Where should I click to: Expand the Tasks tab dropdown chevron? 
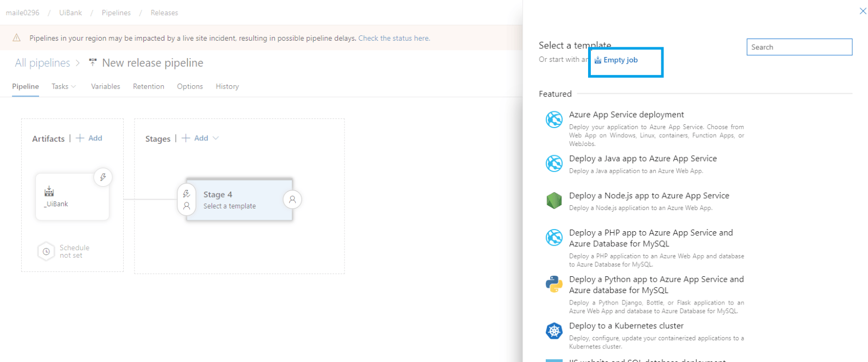[x=74, y=86]
